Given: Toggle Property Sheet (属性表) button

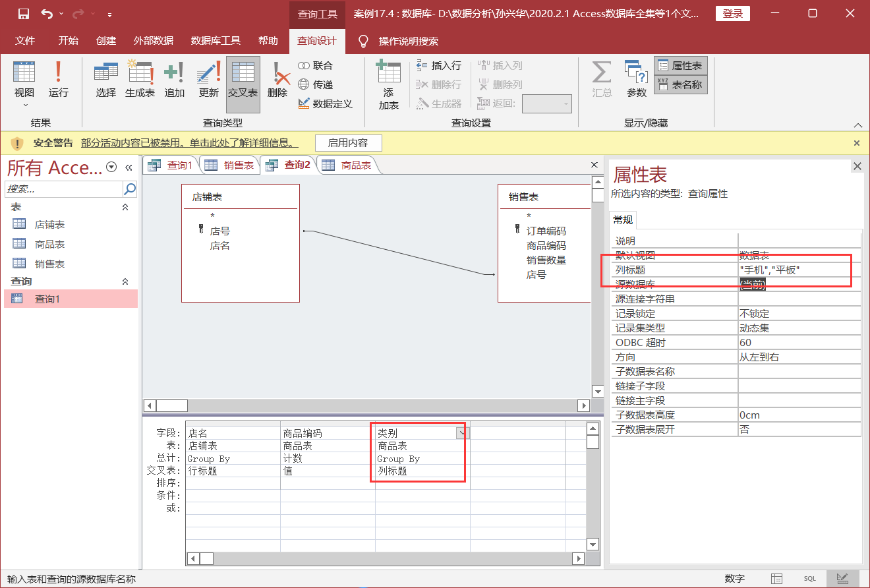Looking at the screenshot, I should pos(680,66).
